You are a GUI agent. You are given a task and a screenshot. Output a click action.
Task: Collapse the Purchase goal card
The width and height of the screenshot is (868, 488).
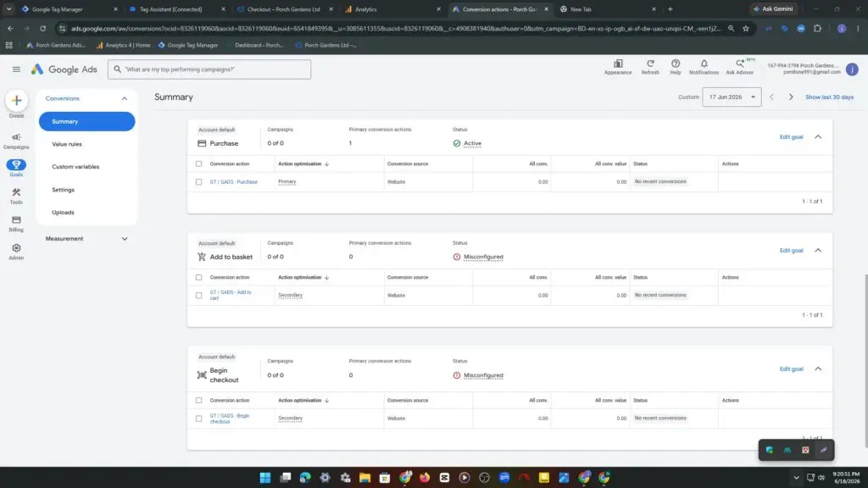(x=818, y=136)
